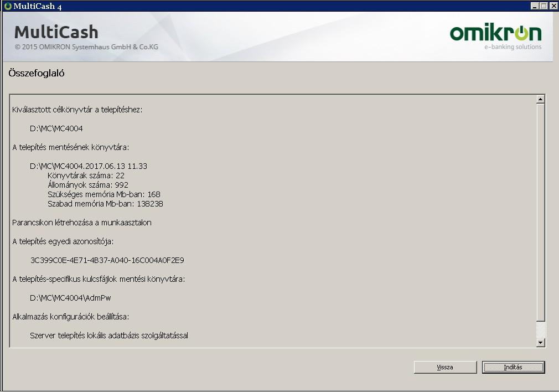Click the summary scrollbar down arrow
Viewport: 559px width, 392px height.
[541, 342]
